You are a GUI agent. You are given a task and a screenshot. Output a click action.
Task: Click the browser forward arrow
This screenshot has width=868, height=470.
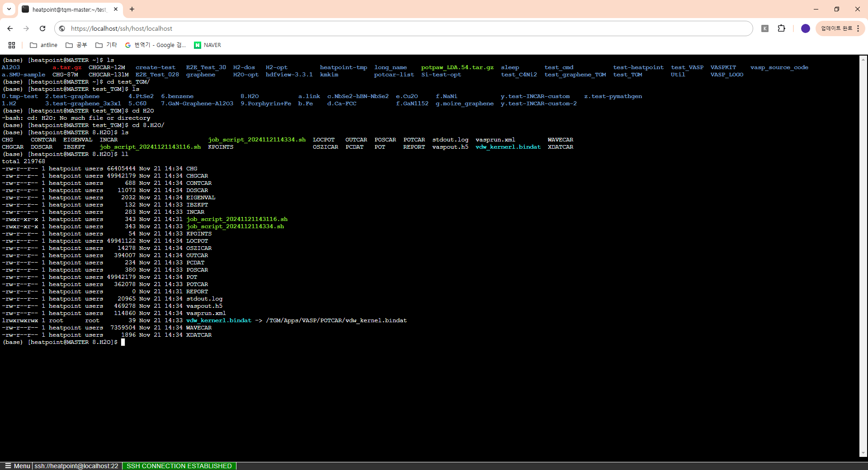(26, 28)
